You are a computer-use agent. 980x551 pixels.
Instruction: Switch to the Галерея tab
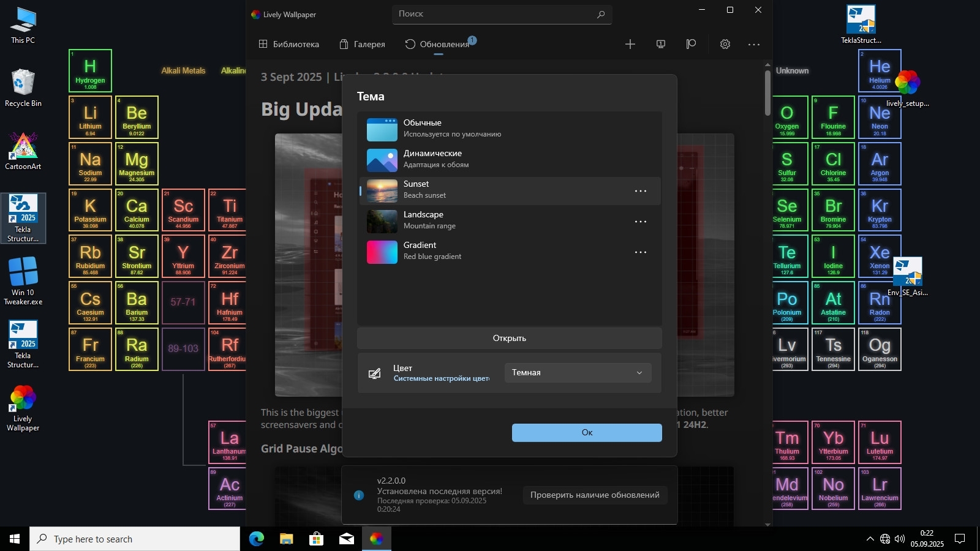point(363,44)
